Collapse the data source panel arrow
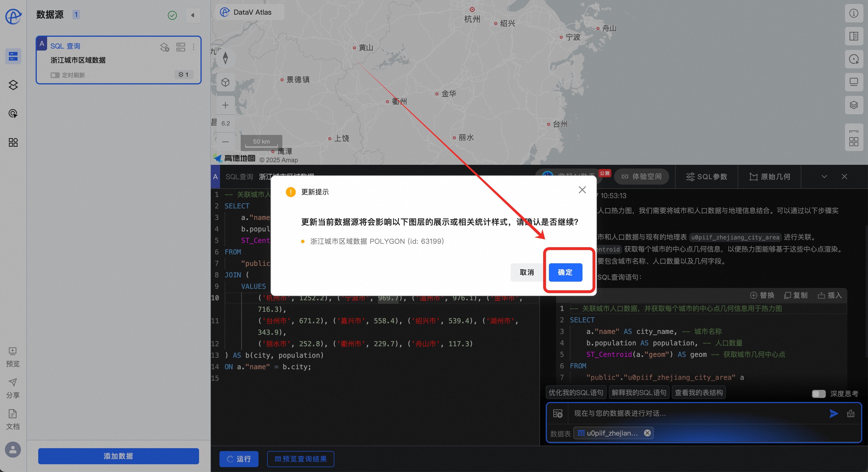Image resolution: width=868 pixels, height=472 pixels. tap(193, 15)
